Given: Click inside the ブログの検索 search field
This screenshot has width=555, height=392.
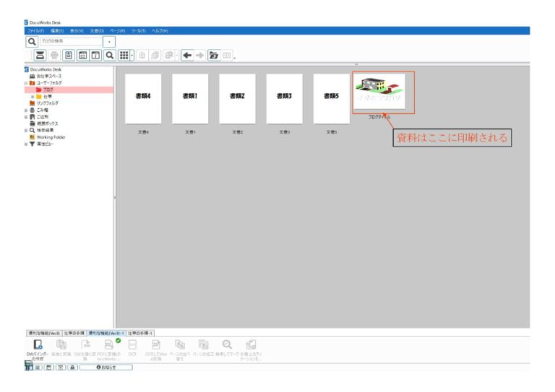Looking at the screenshot, I should 71,42.
